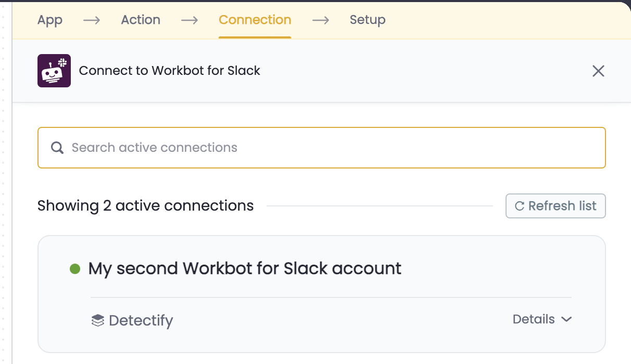Click the Detectify workspace label
631x364 pixels.
141,321
